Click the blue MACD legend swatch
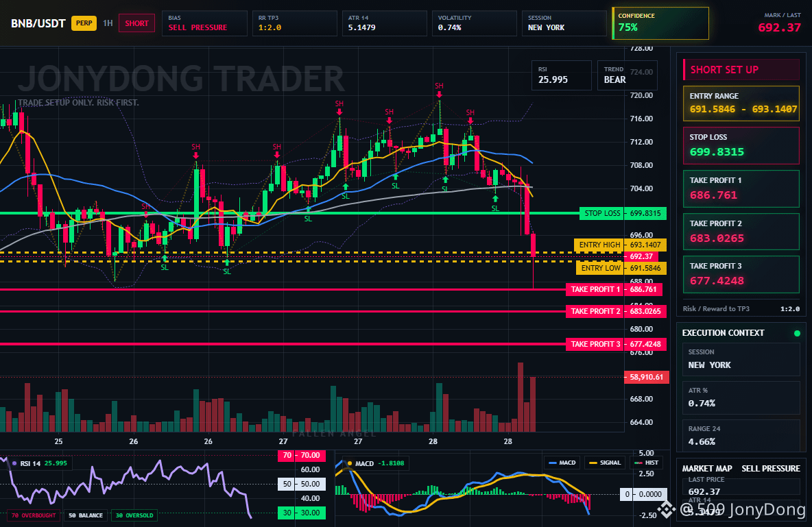The width and height of the screenshot is (812, 527). [552, 463]
